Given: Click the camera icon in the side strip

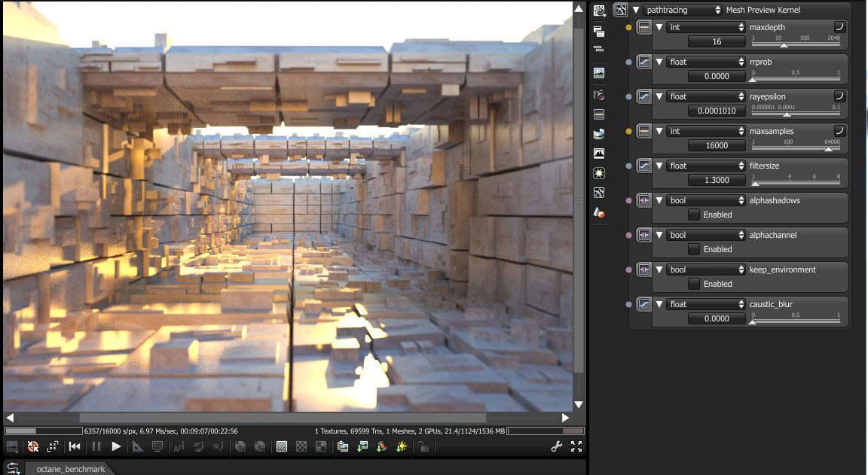Looking at the screenshot, I should click(599, 95).
